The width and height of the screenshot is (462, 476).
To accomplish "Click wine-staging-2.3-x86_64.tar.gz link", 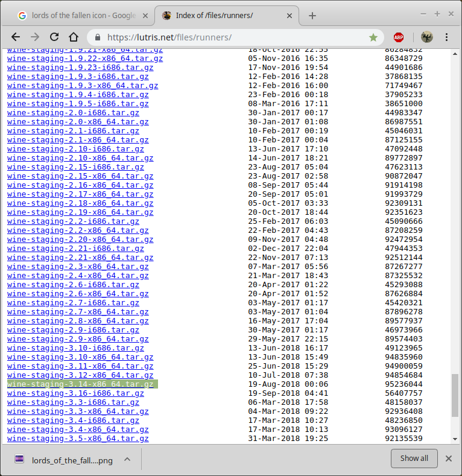I will tap(78, 267).
